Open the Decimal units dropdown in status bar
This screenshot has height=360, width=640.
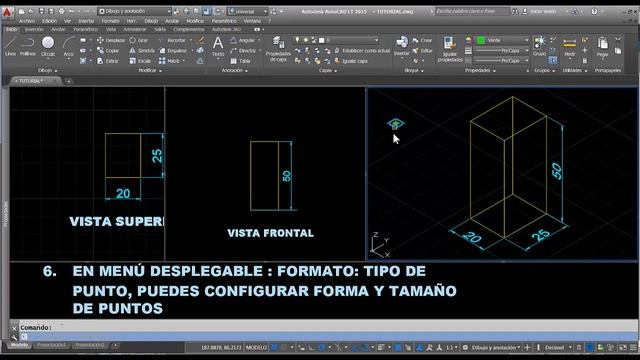(x=558, y=348)
